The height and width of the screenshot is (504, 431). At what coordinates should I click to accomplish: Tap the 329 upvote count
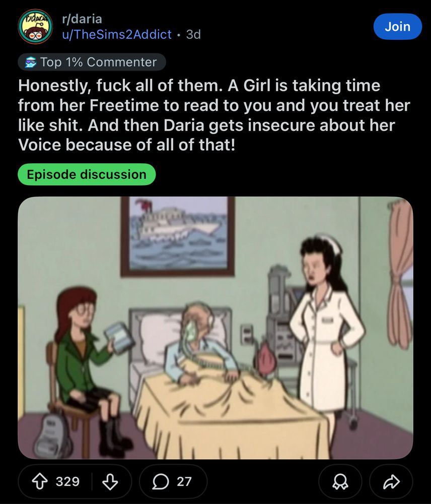(67, 481)
